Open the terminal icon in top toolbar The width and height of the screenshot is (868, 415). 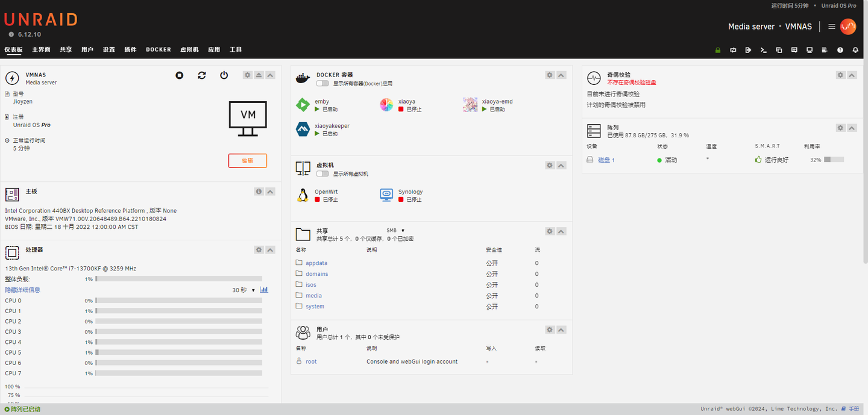[763, 50]
